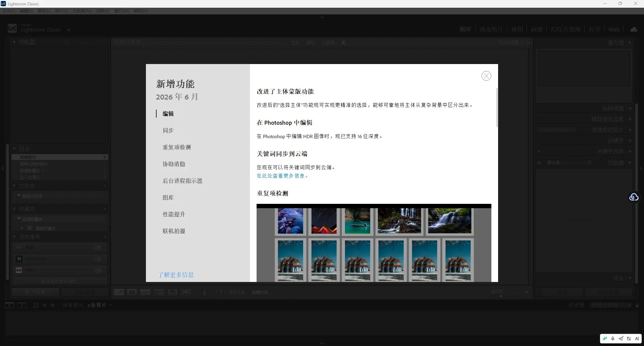The width and height of the screenshot is (644, 346).
Task: Expand the 智能收藏夹 collection set
Action: 22,228
